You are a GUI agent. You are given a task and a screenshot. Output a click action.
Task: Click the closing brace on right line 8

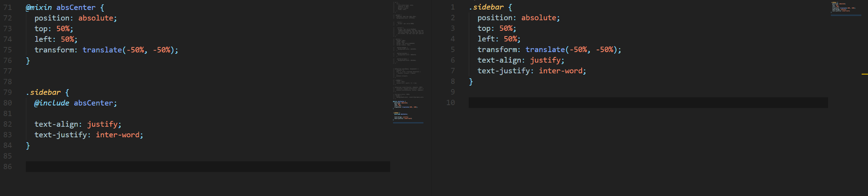[471, 82]
